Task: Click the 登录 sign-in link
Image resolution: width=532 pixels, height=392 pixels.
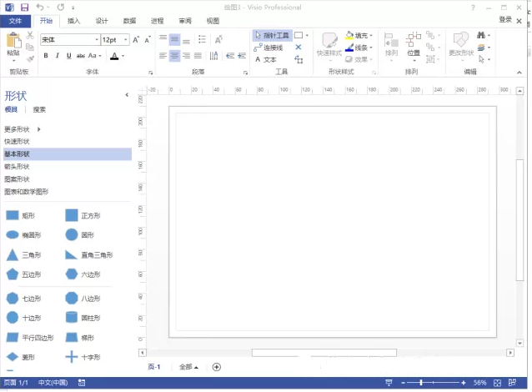Action: pyautogui.click(x=505, y=19)
